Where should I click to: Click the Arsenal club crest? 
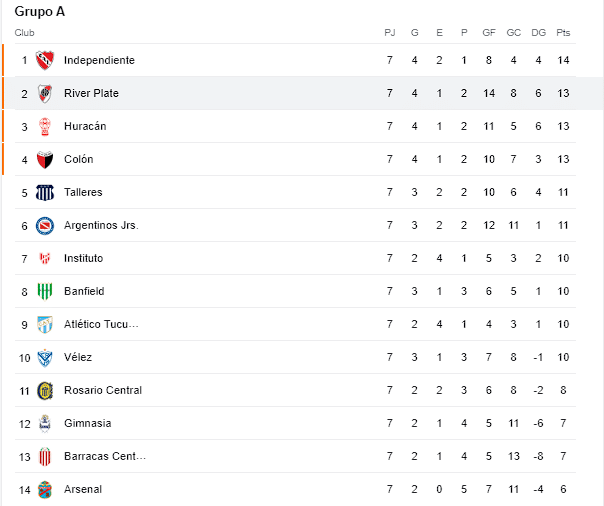pyautogui.click(x=45, y=489)
